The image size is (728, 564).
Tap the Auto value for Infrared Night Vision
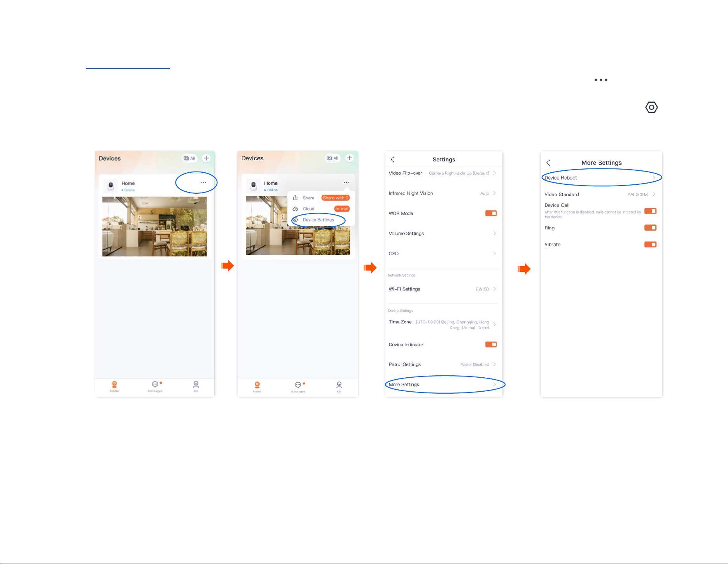point(485,193)
